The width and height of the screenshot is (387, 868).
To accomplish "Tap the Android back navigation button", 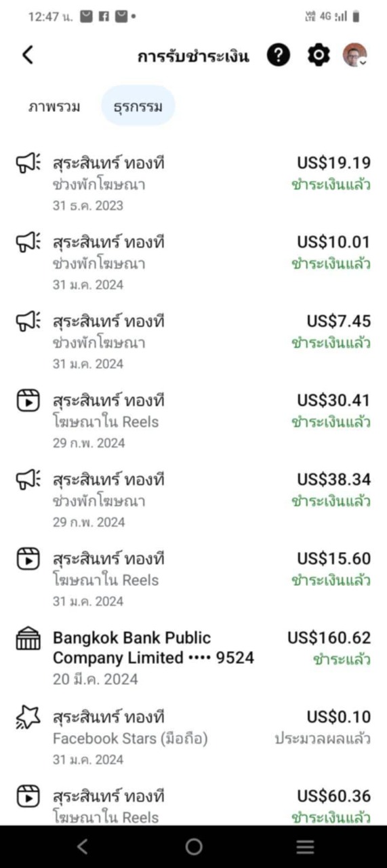I will pyautogui.click(x=82, y=846).
